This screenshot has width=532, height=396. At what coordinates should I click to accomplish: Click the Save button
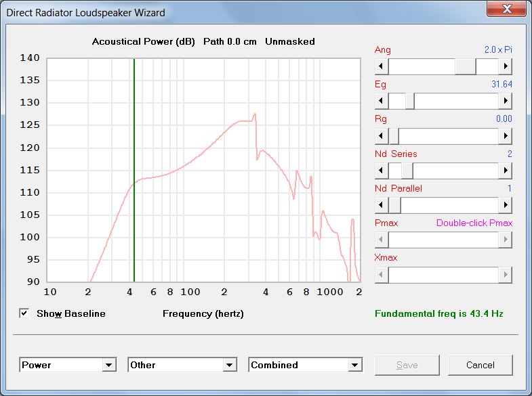click(x=407, y=365)
